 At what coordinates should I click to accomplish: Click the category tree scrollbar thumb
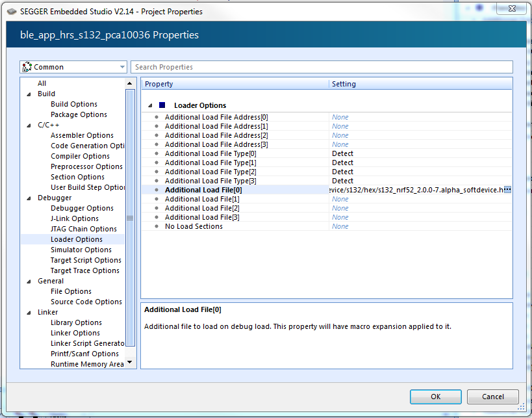click(x=131, y=218)
